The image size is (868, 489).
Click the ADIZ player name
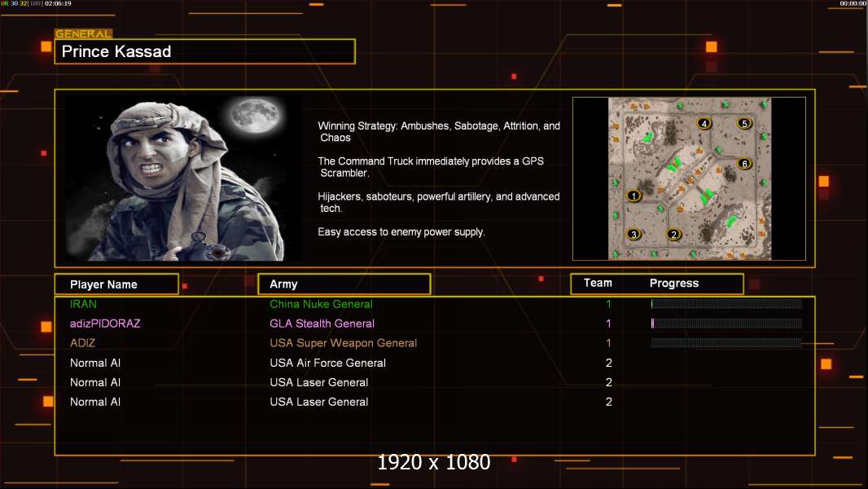82,343
